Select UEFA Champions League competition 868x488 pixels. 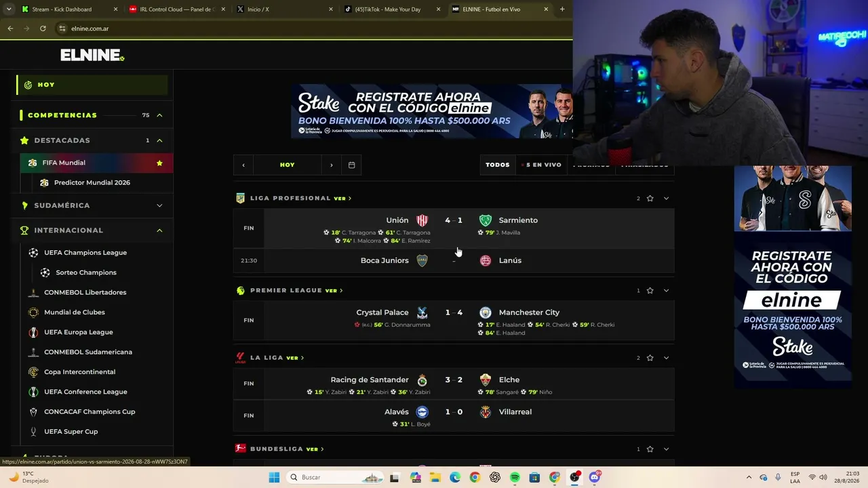coord(85,253)
